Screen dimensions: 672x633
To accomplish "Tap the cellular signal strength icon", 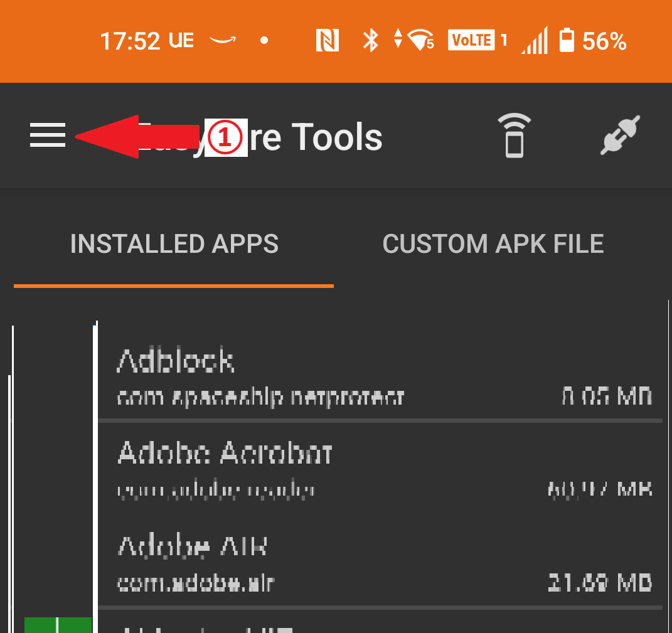I will [x=534, y=40].
